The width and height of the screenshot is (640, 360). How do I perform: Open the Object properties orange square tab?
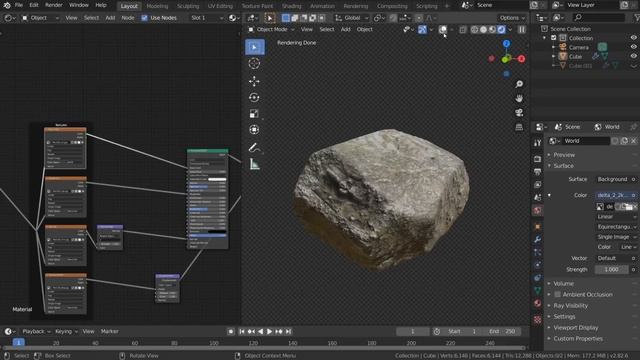pyautogui.click(x=538, y=226)
